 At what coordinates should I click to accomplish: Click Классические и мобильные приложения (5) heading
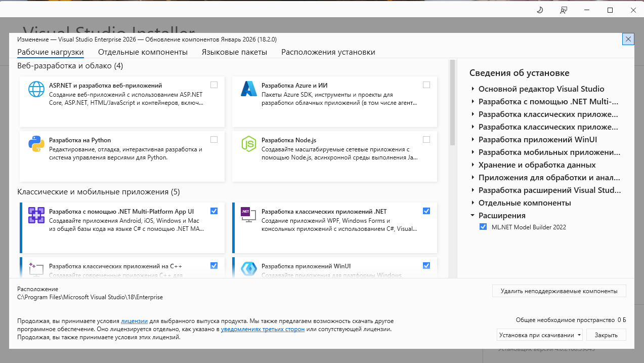pos(99,192)
